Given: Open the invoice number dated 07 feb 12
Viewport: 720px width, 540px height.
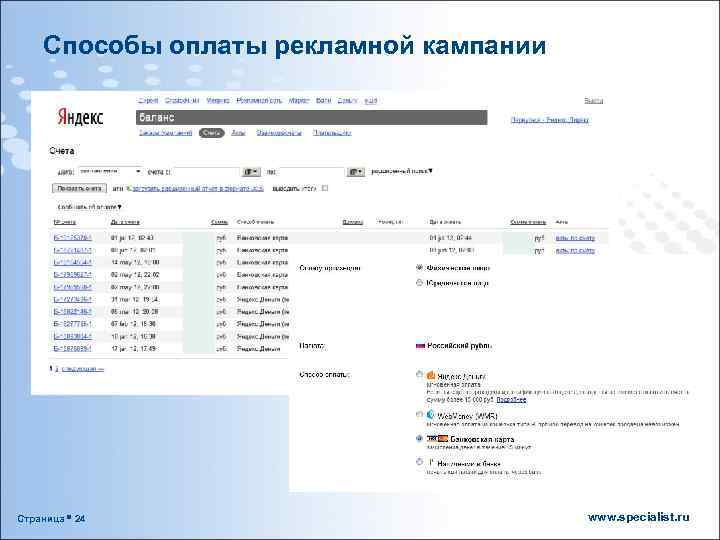Looking at the screenshot, I should pyautogui.click(x=73, y=324).
